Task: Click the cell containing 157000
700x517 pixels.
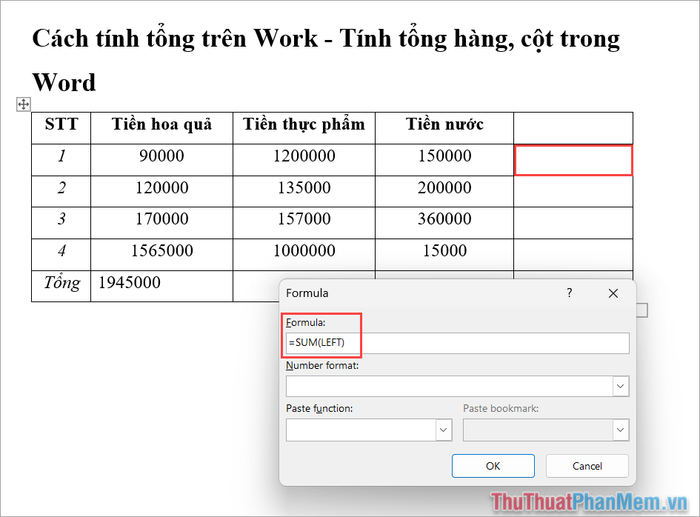Action: [x=304, y=223]
